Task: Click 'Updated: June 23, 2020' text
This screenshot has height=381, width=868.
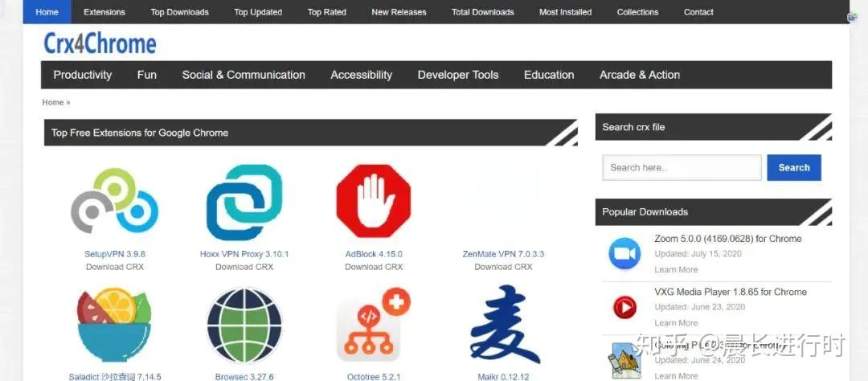Action: tap(699, 307)
